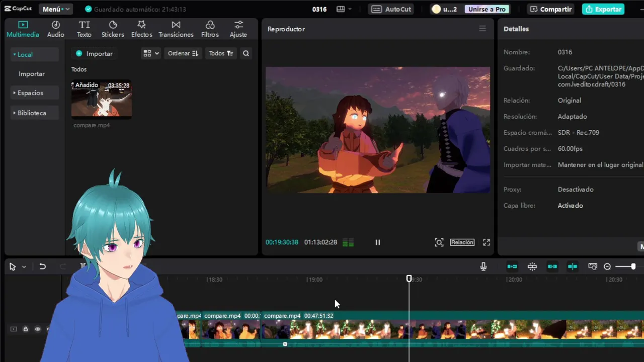Select Importar in the sidebar
Screen dimensions: 644x362
32,73
